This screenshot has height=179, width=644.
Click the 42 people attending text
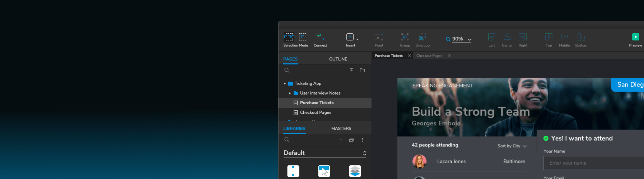[435, 145]
